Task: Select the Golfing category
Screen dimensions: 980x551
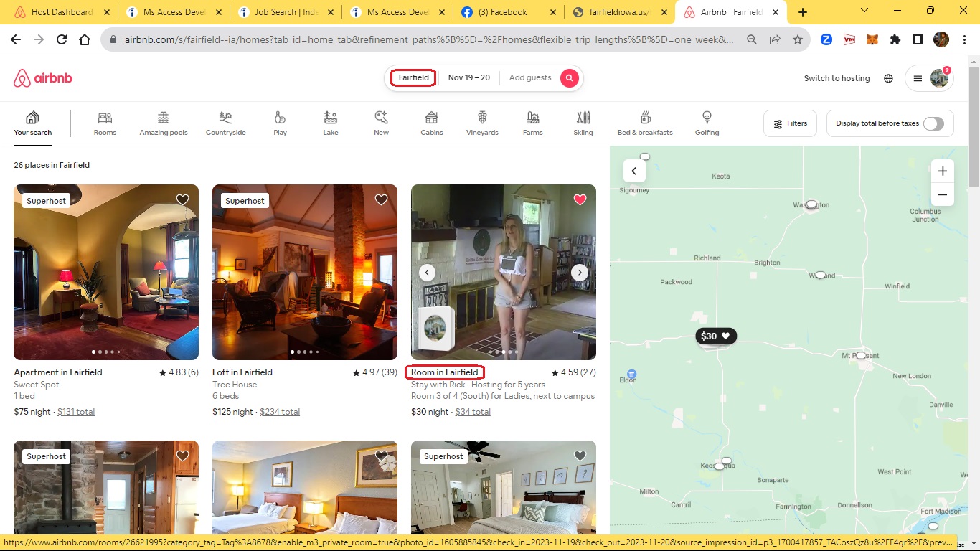Action: tap(707, 123)
